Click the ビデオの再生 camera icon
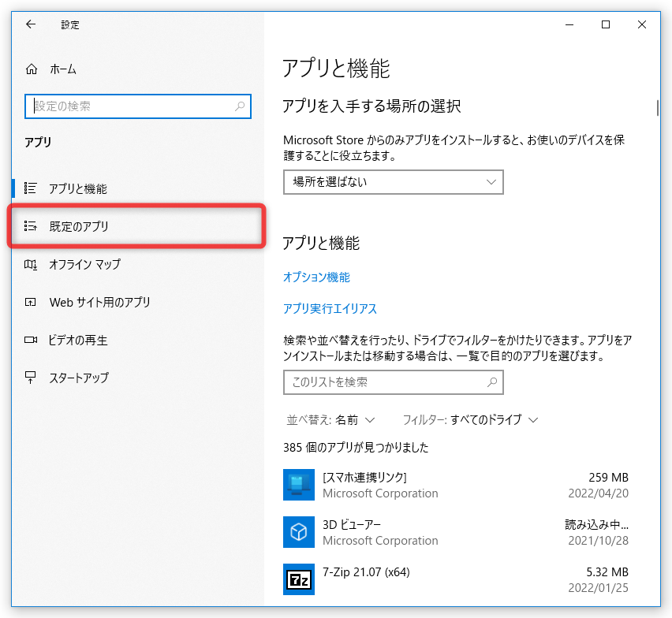This screenshot has width=672, height=618. pyautogui.click(x=31, y=340)
